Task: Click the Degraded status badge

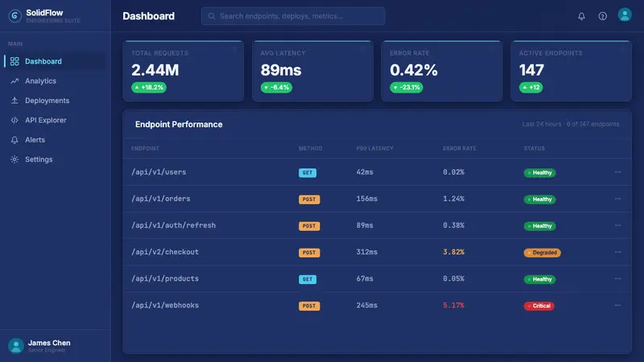Action: [x=542, y=253]
